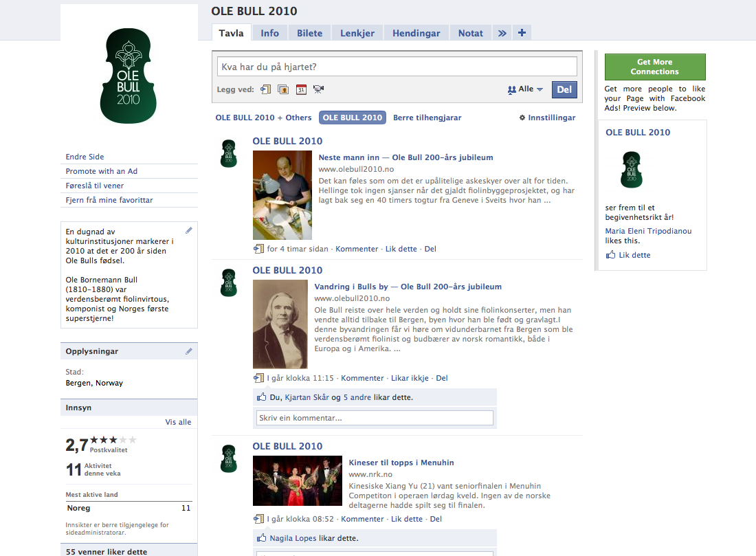Select the highlighted 'OLE BULL 2010' filter
The height and width of the screenshot is (556, 756).
tap(353, 118)
